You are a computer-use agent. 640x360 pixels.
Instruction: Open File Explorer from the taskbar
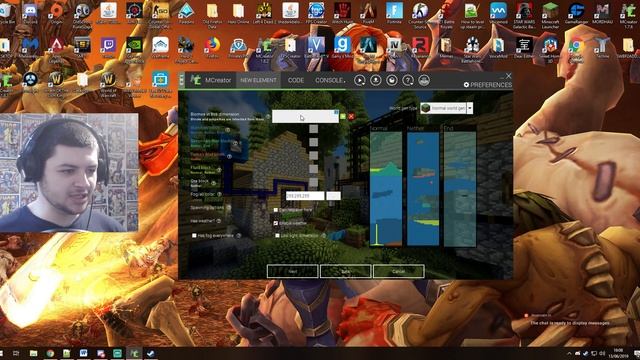coord(33,353)
